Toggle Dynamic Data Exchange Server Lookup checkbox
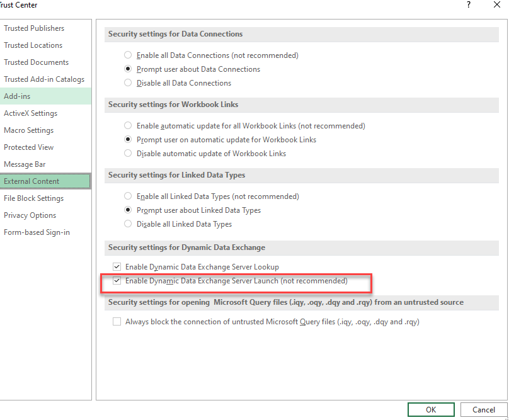 pyautogui.click(x=117, y=267)
